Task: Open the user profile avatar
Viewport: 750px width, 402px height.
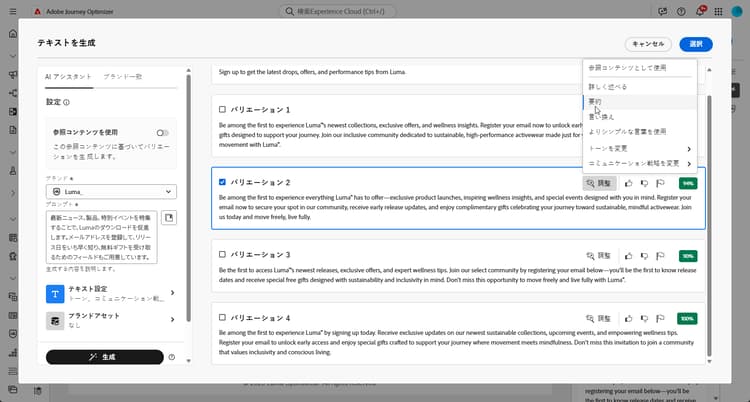Action: pos(737,11)
